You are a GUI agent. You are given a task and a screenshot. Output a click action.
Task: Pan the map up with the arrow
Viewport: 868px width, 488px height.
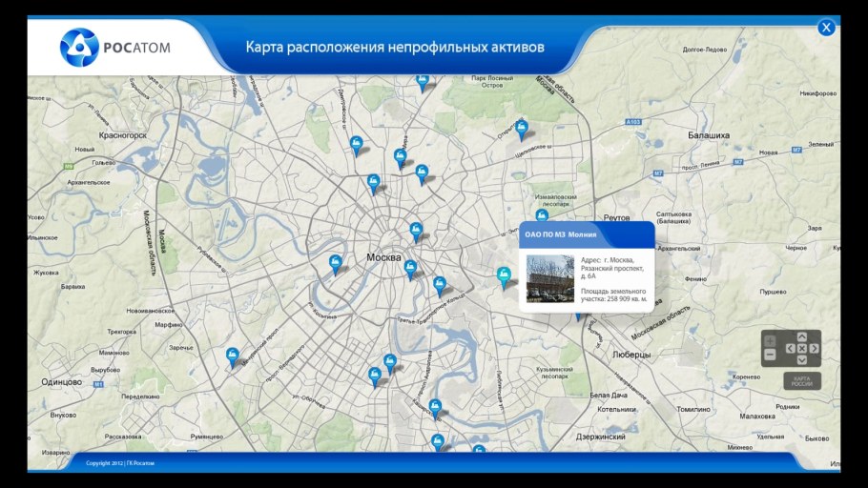801,336
